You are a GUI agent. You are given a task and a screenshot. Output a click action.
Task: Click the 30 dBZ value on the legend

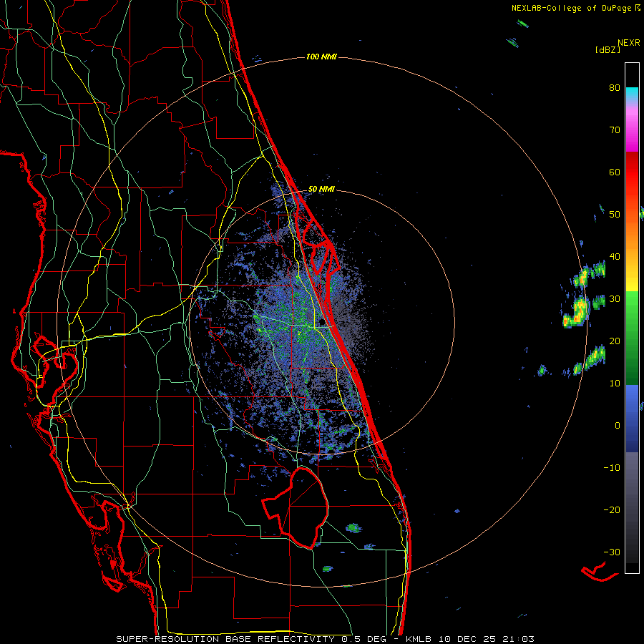coord(615,298)
